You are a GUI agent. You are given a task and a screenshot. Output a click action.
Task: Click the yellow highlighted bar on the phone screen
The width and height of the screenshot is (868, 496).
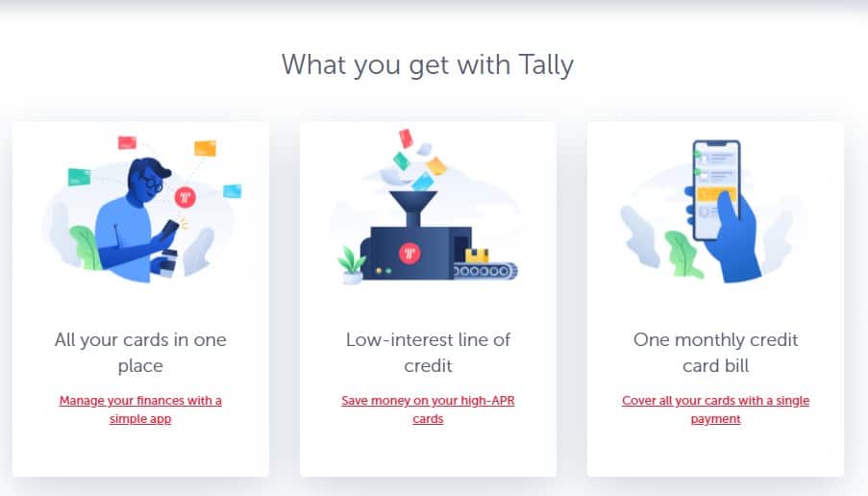point(716,194)
